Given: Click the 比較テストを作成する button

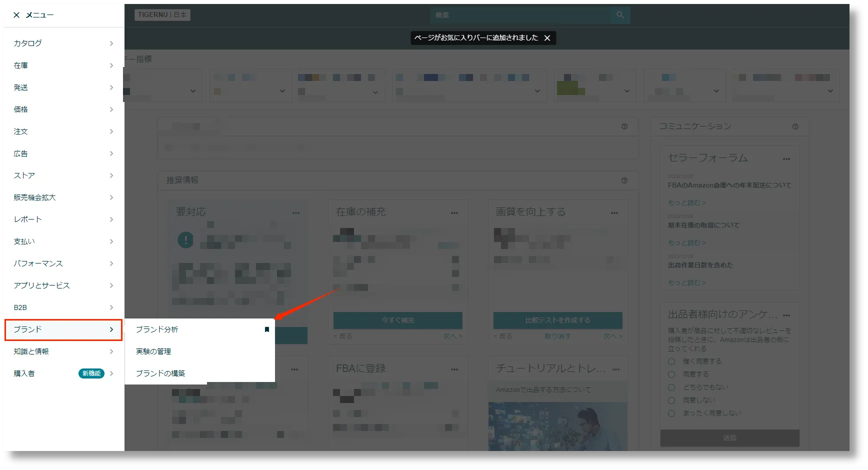Looking at the screenshot, I should pyautogui.click(x=557, y=320).
